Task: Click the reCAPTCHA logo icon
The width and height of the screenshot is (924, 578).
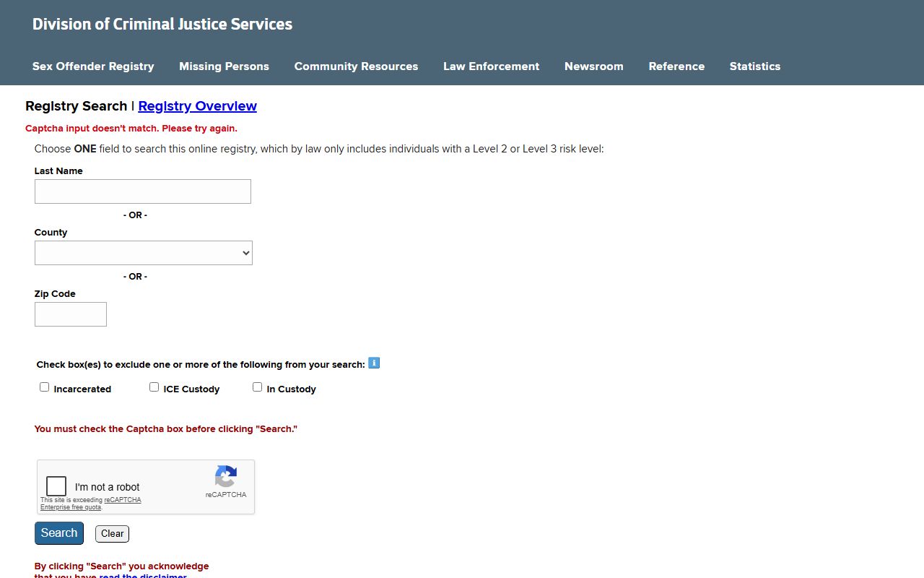Action: coord(226,477)
